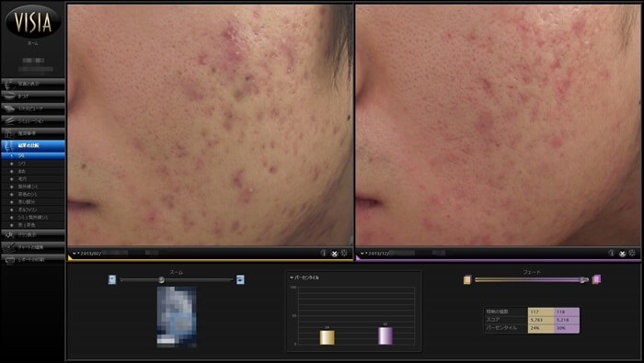Open the first sidebar menu with face icon
This screenshot has width=644, height=363.
[33, 84]
